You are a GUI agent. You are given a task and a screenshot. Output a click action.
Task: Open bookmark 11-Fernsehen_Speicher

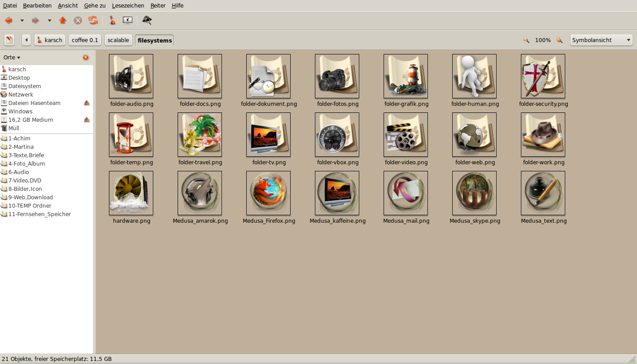[47, 214]
